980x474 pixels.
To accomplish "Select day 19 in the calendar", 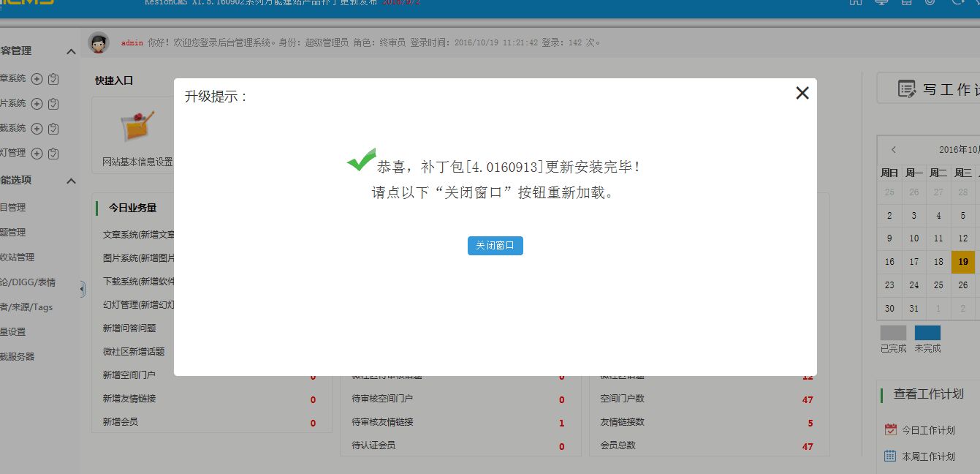I will click(x=963, y=261).
